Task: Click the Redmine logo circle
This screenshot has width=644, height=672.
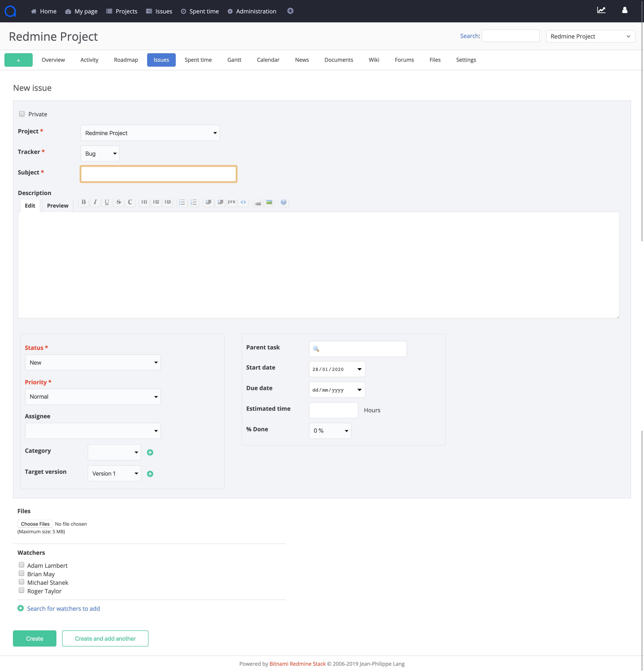Action: [x=10, y=11]
